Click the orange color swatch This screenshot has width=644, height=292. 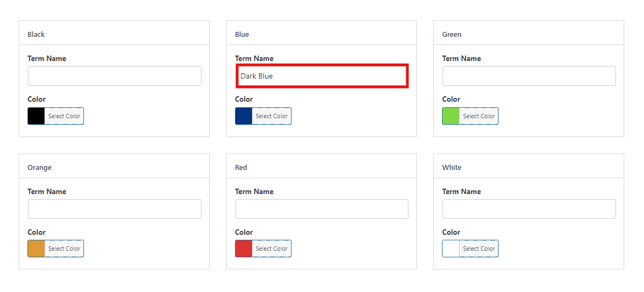tap(36, 249)
